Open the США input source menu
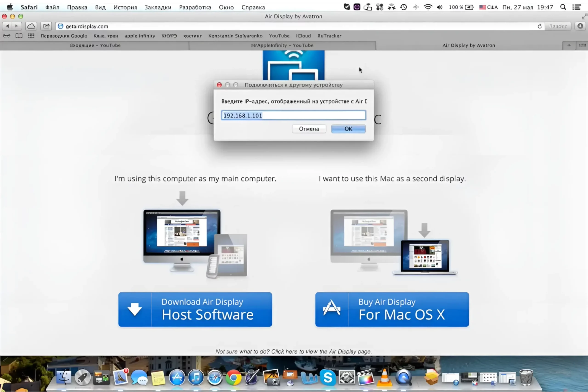Viewport: 588px width, 392px height. click(x=489, y=7)
